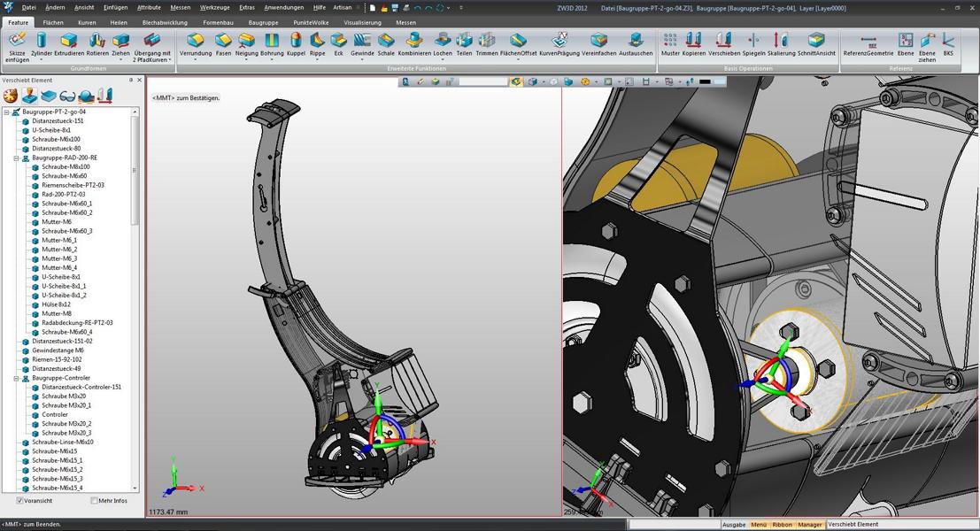The width and height of the screenshot is (980, 531).
Task: Select the Extrudieren tool
Action: tap(69, 44)
